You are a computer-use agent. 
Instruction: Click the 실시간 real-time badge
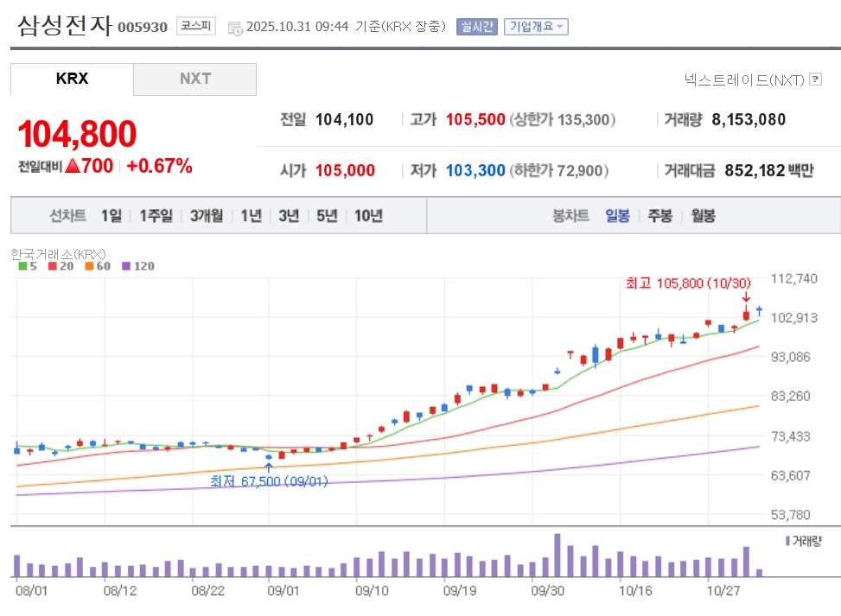(476, 27)
